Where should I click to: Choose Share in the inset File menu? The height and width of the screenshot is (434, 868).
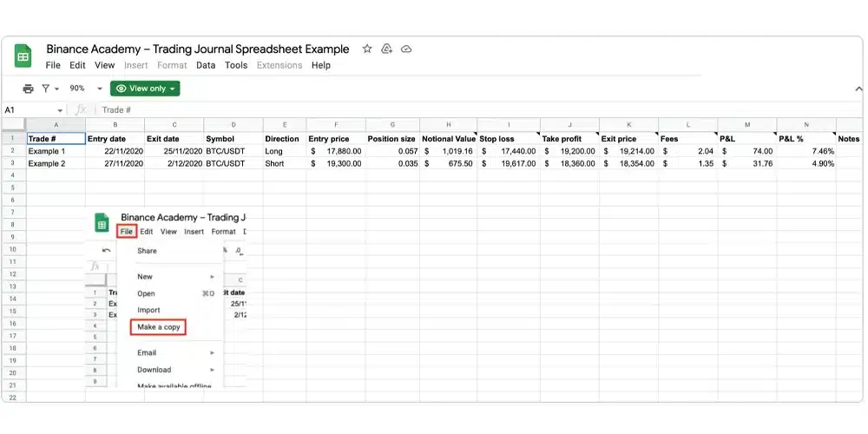point(147,251)
